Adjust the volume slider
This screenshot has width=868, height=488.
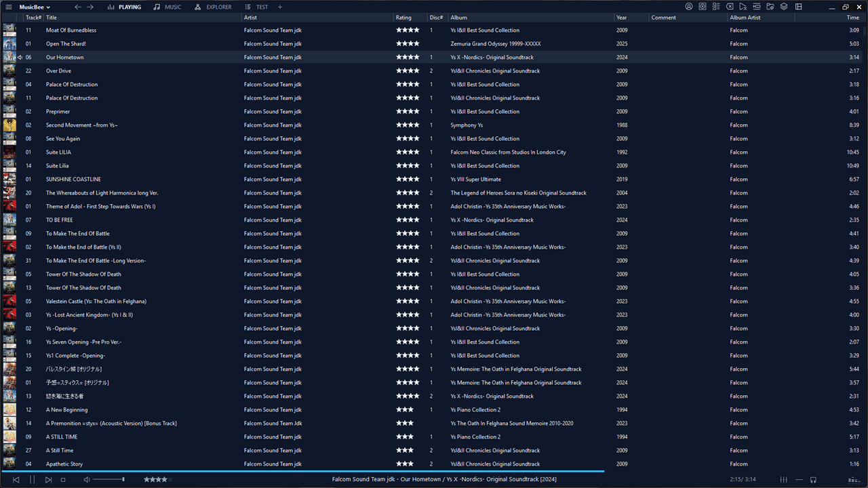108,480
